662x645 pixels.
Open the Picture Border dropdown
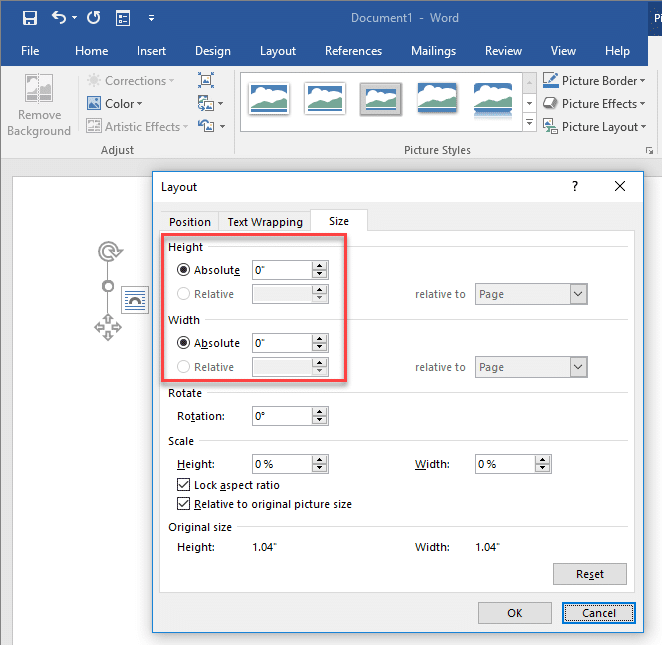point(594,80)
